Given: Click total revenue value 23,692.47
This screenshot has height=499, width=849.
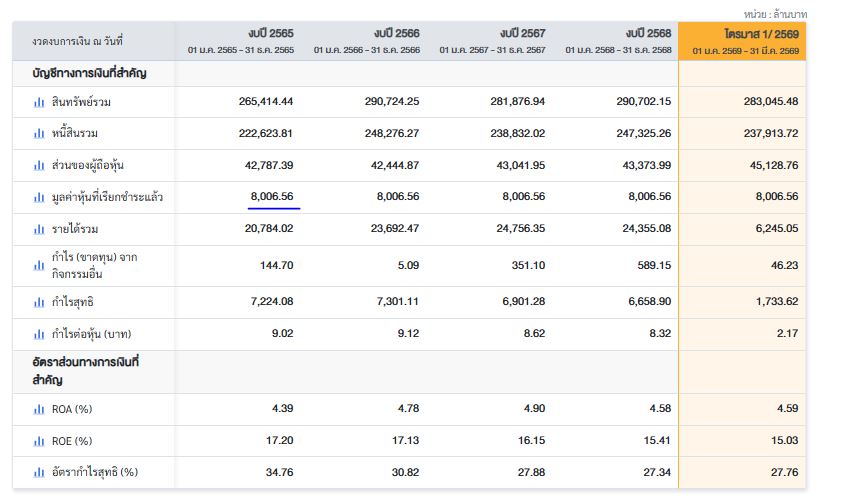Looking at the screenshot, I should (395, 228).
